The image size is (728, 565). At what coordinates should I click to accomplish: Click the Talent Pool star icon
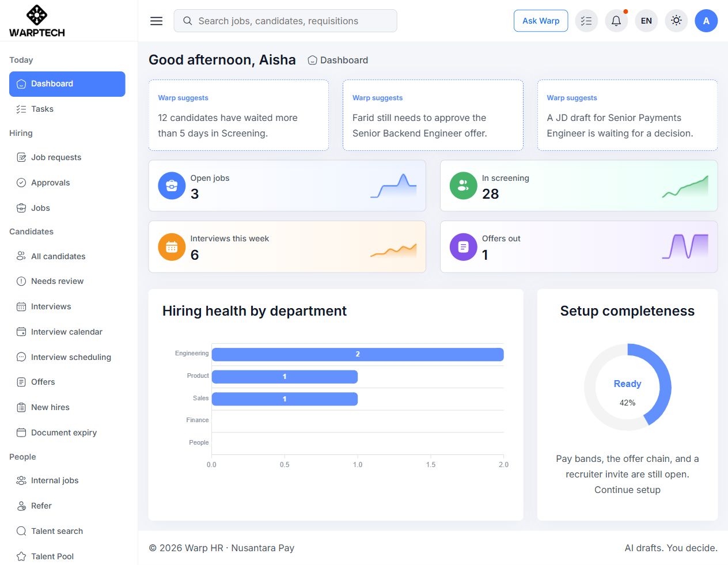[21, 556]
